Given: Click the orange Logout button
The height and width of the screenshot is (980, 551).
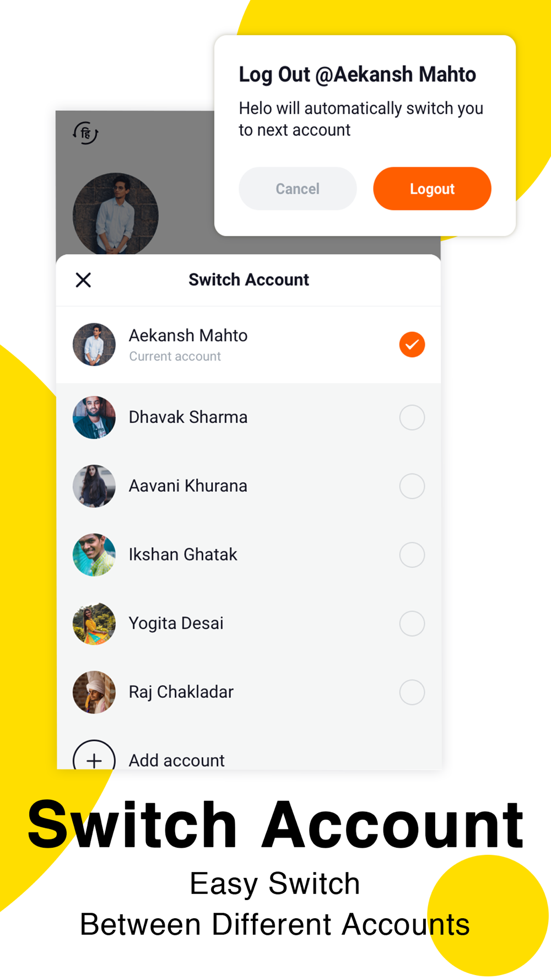Looking at the screenshot, I should tap(432, 189).
